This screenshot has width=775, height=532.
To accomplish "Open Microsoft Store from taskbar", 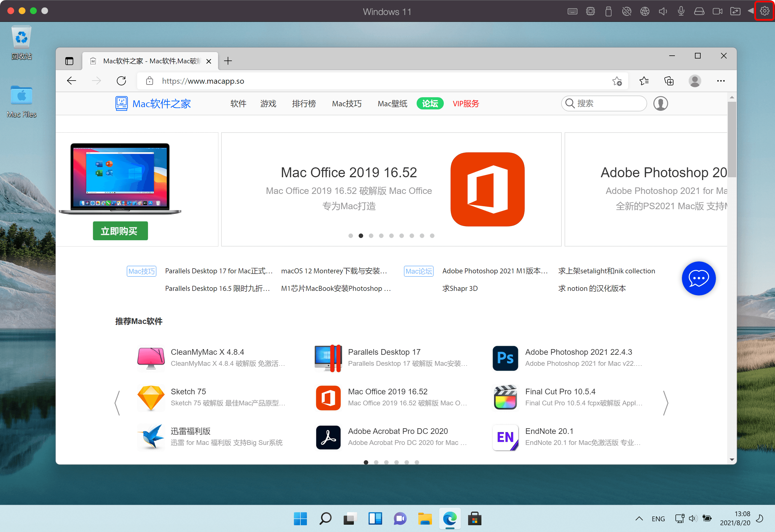I will click(x=475, y=519).
